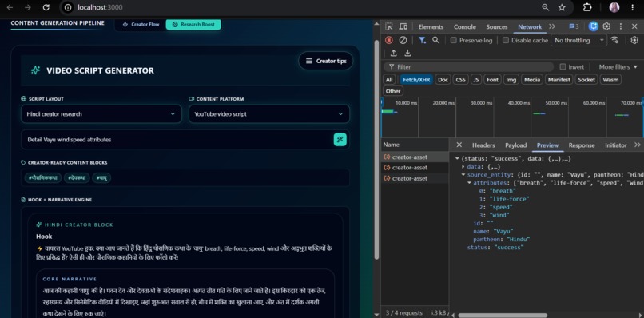Open network search magnifier in DevTools
644x318 pixels.
click(x=435, y=40)
